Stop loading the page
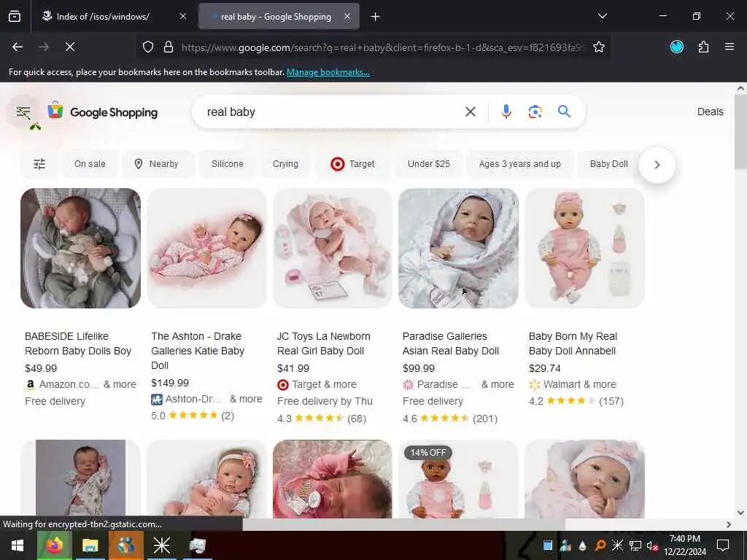 pos(69,47)
